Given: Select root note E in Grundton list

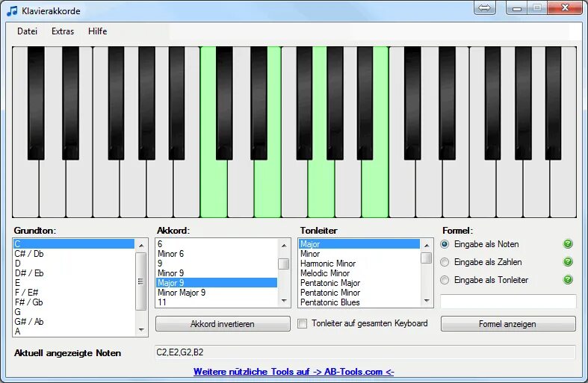Looking at the screenshot, I should click(74, 283).
